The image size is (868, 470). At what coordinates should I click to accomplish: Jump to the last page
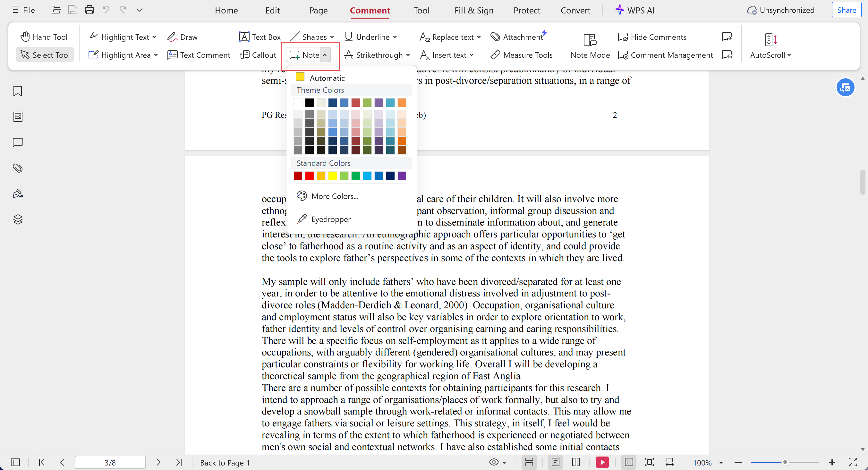pyautogui.click(x=179, y=462)
